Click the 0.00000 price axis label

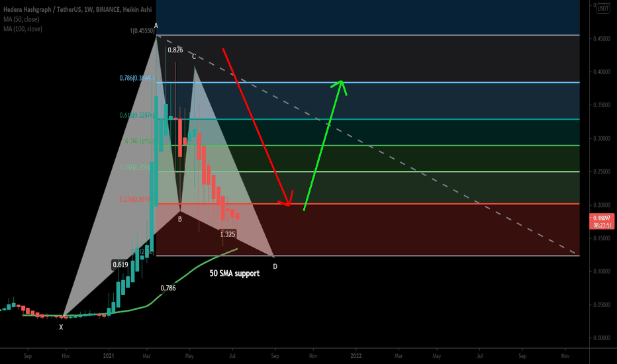(x=602, y=338)
